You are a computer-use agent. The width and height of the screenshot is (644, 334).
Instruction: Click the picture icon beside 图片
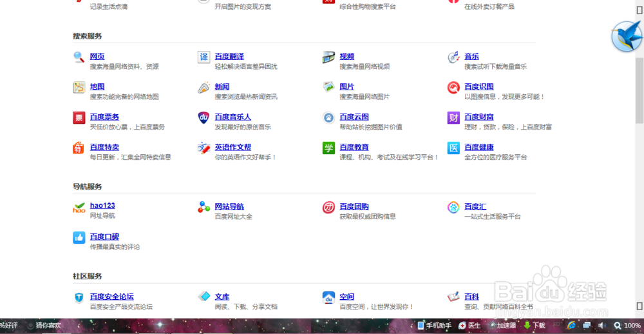click(x=328, y=87)
